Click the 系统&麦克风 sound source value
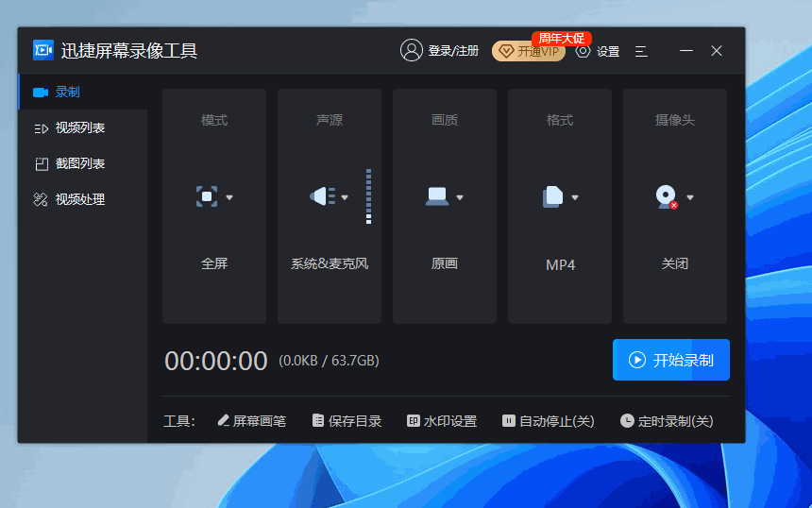 [x=330, y=263]
